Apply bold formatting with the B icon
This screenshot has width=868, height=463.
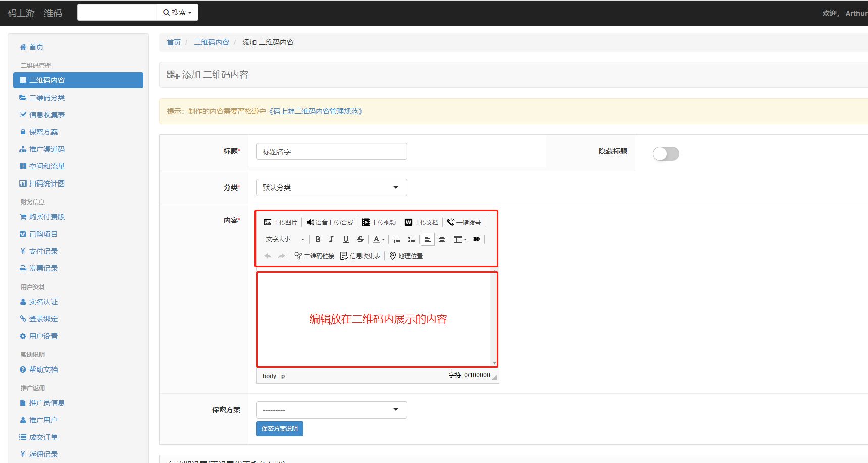(x=317, y=239)
